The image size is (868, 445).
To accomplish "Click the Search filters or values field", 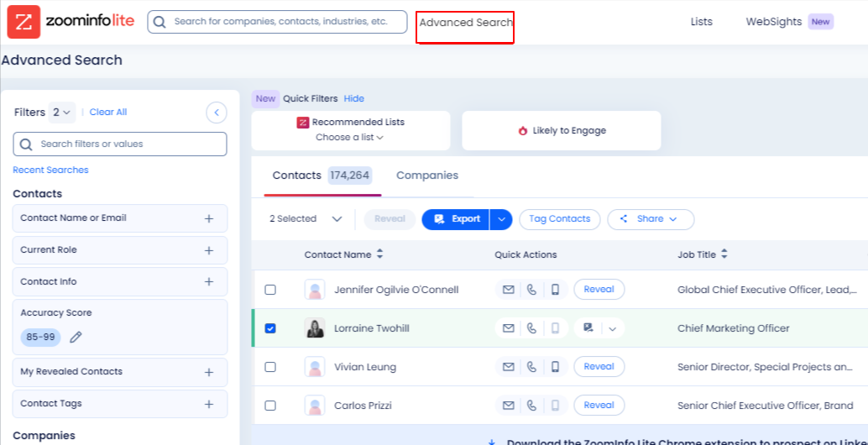I will pyautogui.click(x=119, y=144).
